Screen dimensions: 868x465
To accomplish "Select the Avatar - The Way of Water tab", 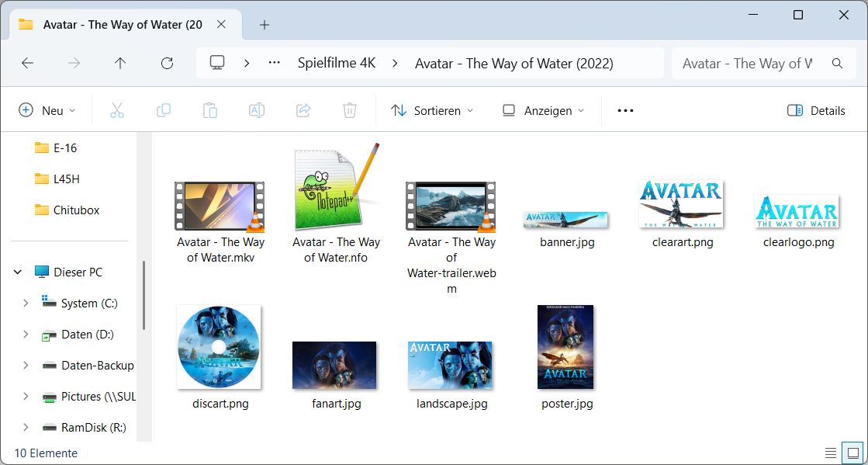I will click(x=122, y=24).
